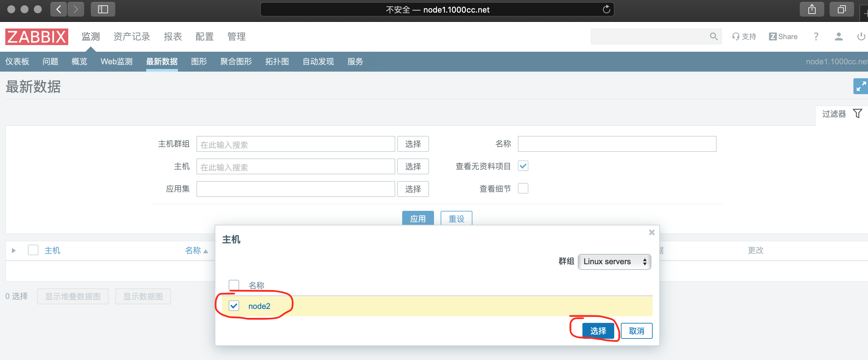The width and height of the screenshot is (868, 360).
Task: Open the 配置 top menu
Action: tap(204, 36)
